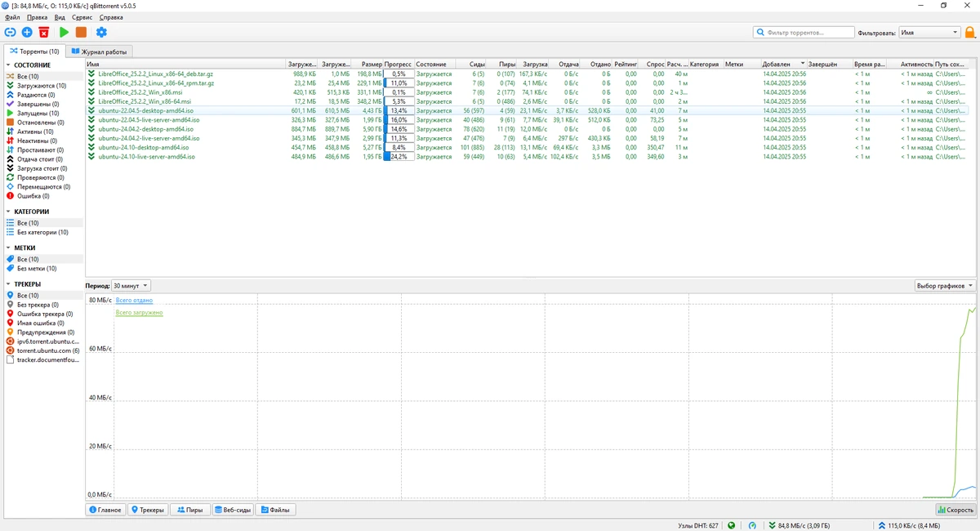Open the Фильтровать Имя combo box
The height and width of the screenshot is (531, 980).
(929, 33)
